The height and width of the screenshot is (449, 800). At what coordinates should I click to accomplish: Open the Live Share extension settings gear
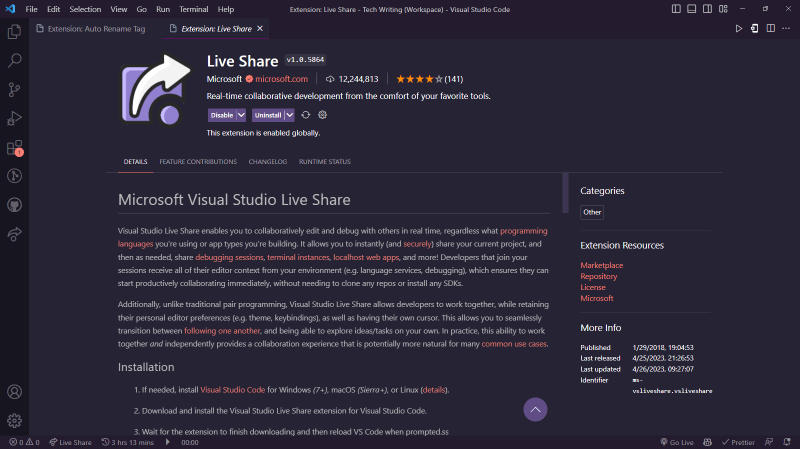pos(322,115)
